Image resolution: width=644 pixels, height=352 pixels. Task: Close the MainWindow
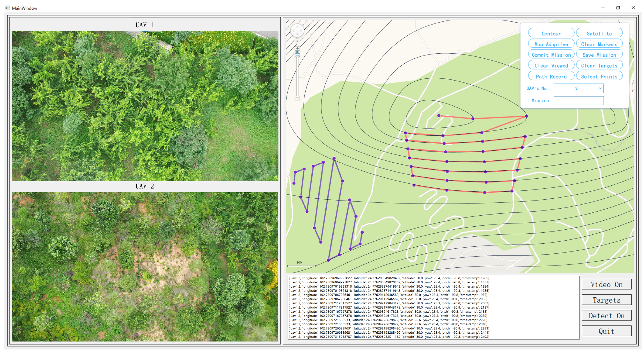(x=633, y=8)
